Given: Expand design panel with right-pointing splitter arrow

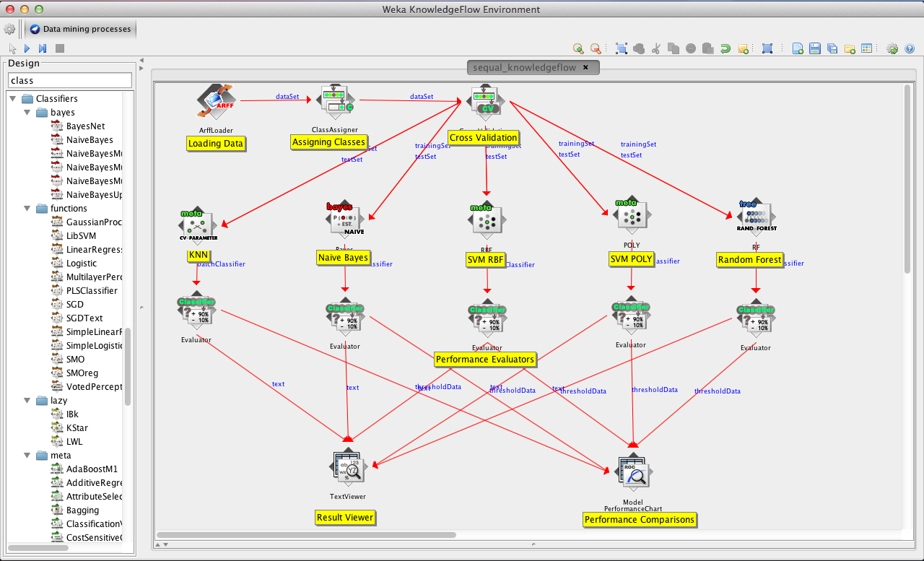Looking at the screenshot, I should click(141, 68).
